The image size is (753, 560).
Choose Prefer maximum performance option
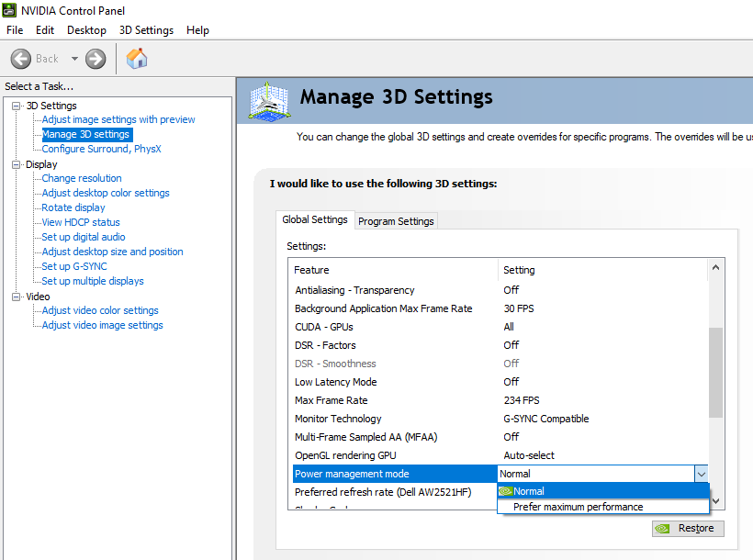[603, 507]
